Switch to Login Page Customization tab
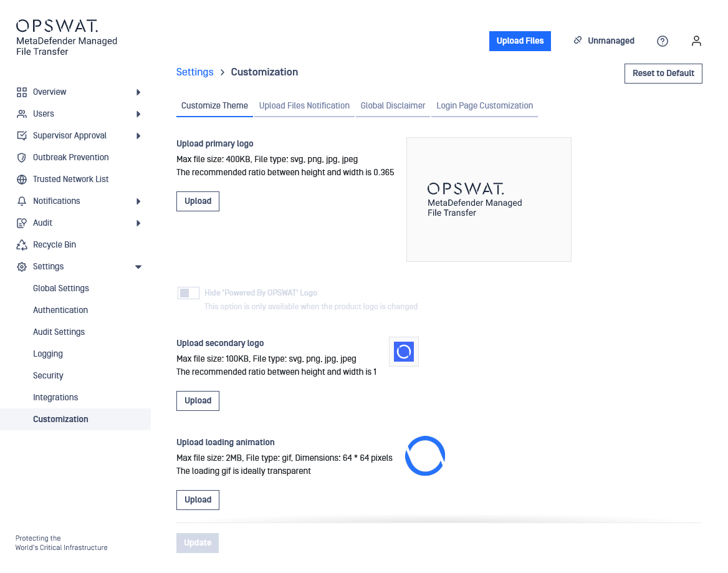Screen dimensions: 728x573 click(485, 106)
